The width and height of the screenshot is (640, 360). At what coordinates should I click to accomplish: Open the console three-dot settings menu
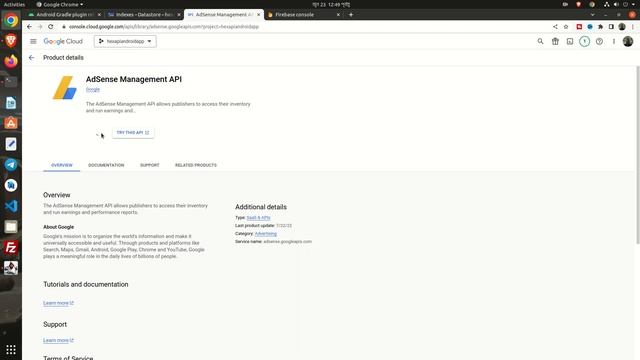(x=613, y=41)
